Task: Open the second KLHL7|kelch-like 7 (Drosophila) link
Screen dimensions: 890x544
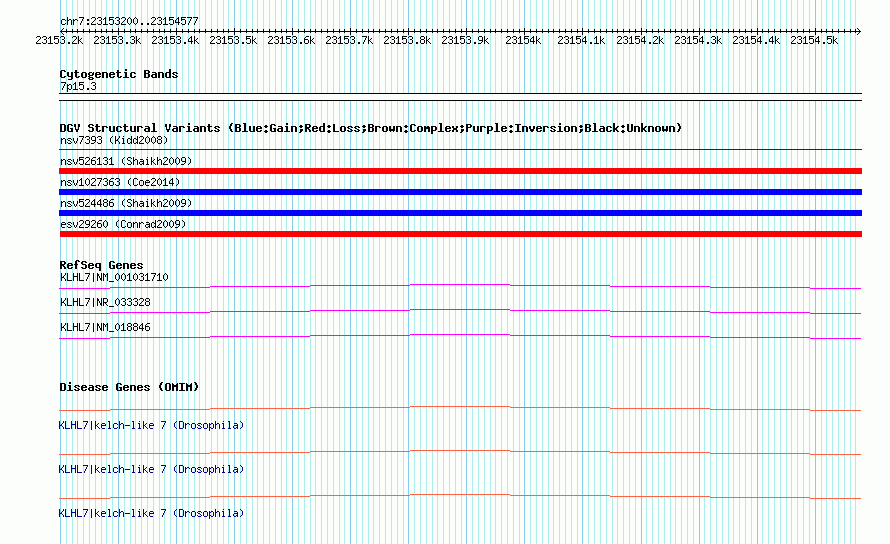Action: [151, 469]
